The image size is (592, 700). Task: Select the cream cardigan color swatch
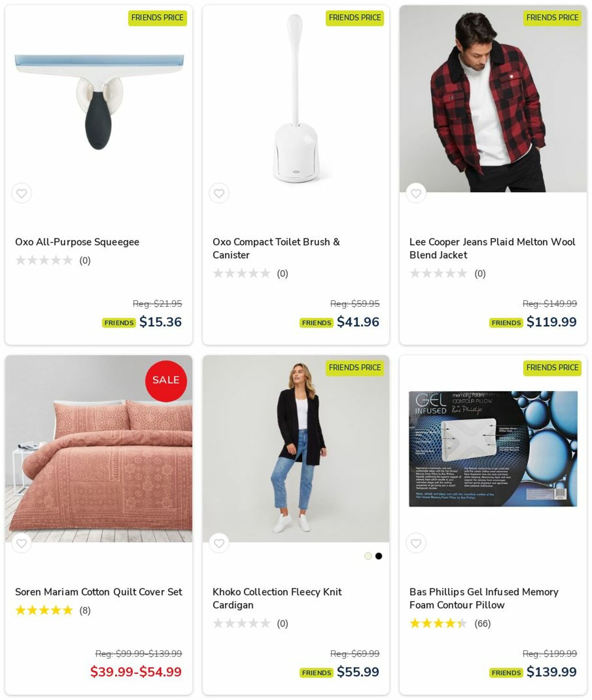tap(368, 556)
